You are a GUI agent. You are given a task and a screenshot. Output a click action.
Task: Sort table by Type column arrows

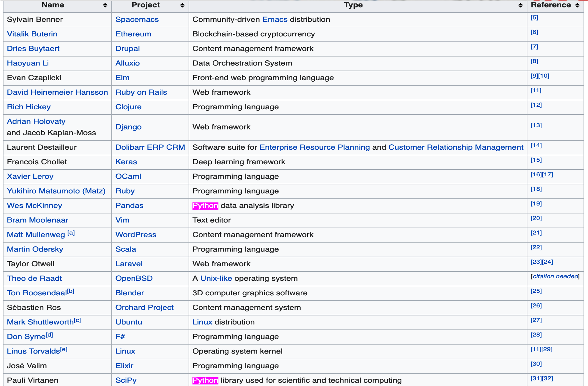(520, 5)
